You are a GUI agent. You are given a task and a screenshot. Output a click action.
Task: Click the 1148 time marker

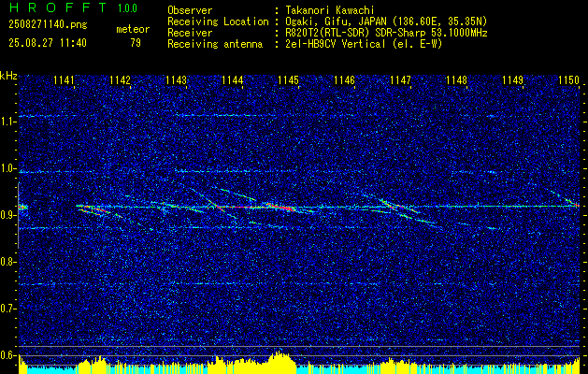pyautogui.click(x=457, y=79)
